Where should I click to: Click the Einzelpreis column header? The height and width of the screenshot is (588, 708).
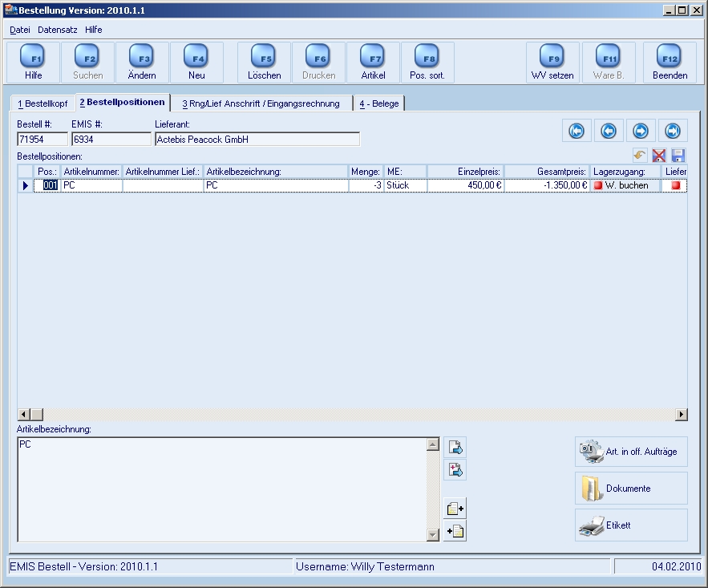pyautogui.click(x=466, y=172)
